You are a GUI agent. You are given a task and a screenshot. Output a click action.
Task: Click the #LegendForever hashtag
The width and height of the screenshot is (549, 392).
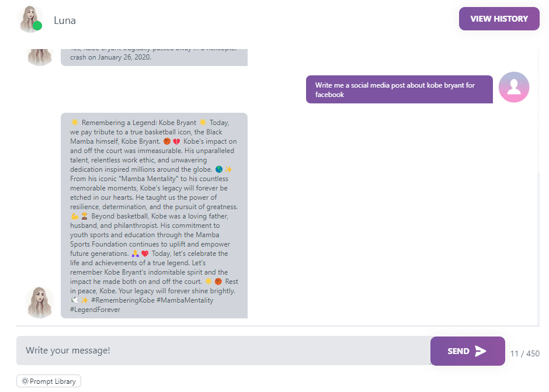[95, 310]
